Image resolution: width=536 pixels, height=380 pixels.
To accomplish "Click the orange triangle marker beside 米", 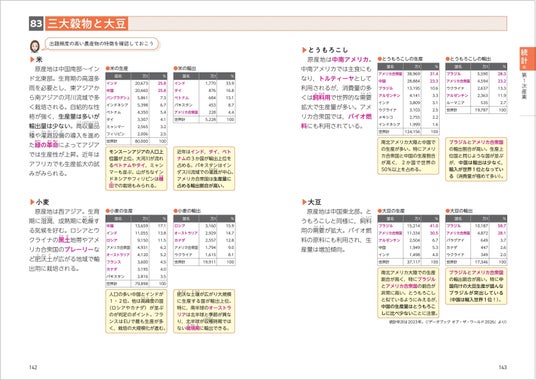I will pos(32,59).
